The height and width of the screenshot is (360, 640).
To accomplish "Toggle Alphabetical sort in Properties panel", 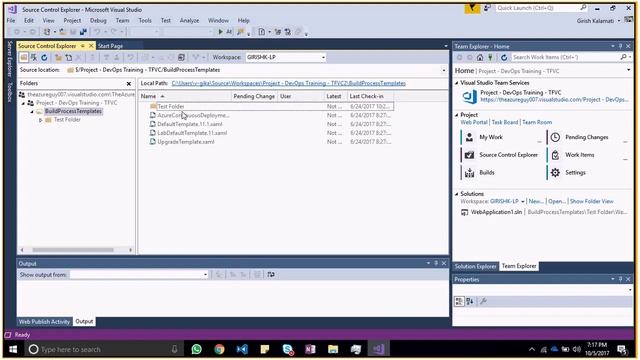I will pos(470,301).
